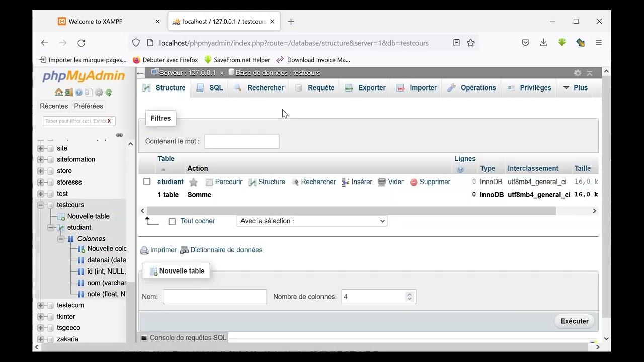Click the Imprimer link
The image size is (644, 362).
coord(158,250)
